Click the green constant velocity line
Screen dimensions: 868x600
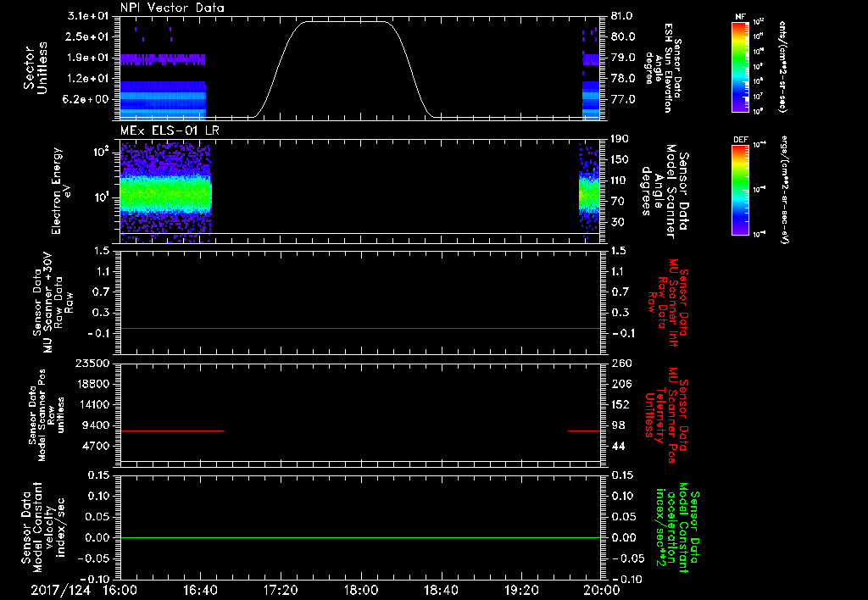coord(360,537)
